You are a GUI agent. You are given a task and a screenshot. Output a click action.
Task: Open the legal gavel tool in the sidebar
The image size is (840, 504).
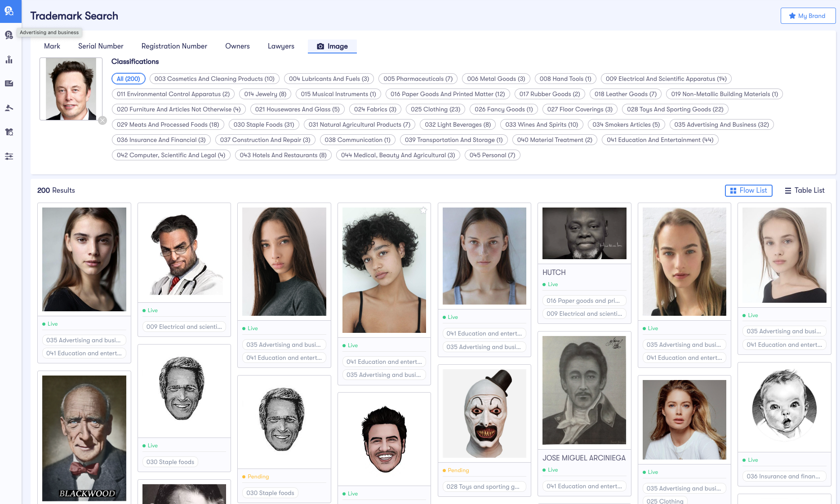[x=9, y=108]
